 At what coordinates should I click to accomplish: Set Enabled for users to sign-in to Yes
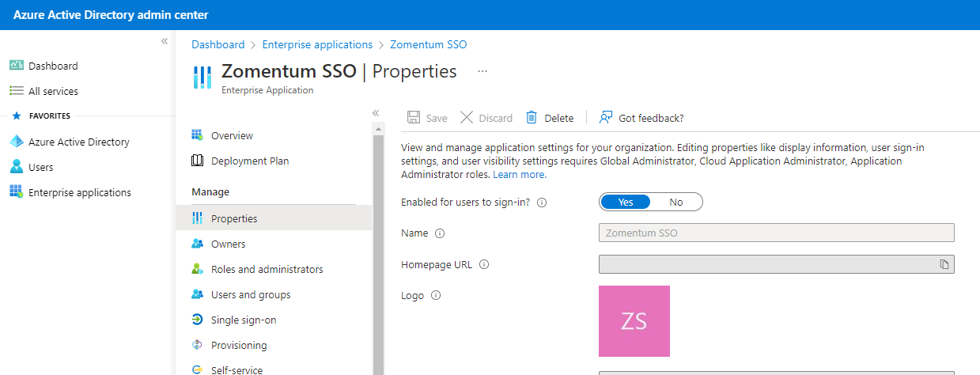626,202
